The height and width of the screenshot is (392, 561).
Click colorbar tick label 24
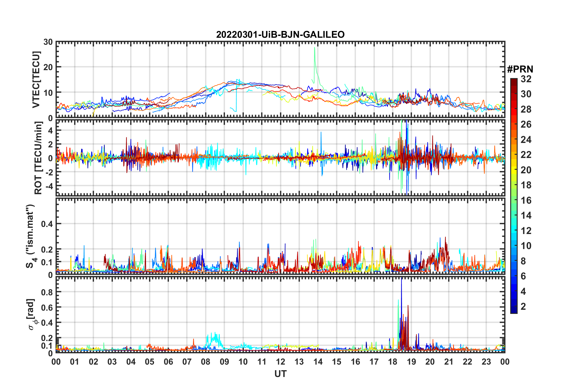tap(526, 140)
